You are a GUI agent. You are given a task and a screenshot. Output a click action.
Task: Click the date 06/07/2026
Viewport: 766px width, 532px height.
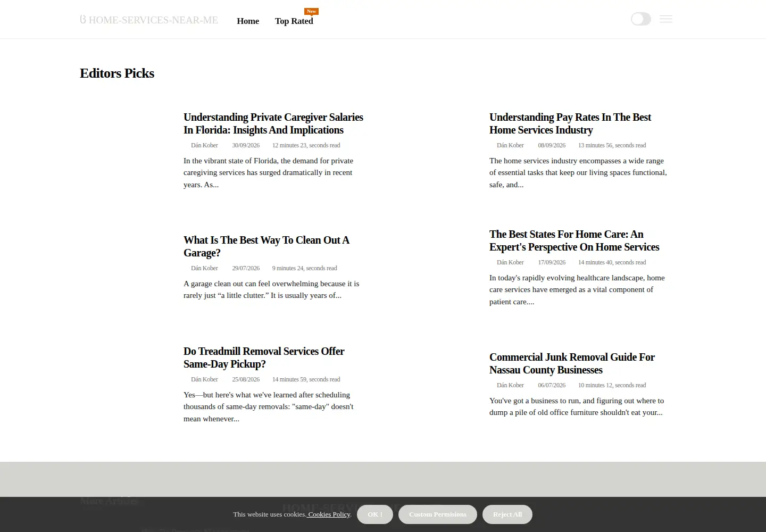(552, 385)
